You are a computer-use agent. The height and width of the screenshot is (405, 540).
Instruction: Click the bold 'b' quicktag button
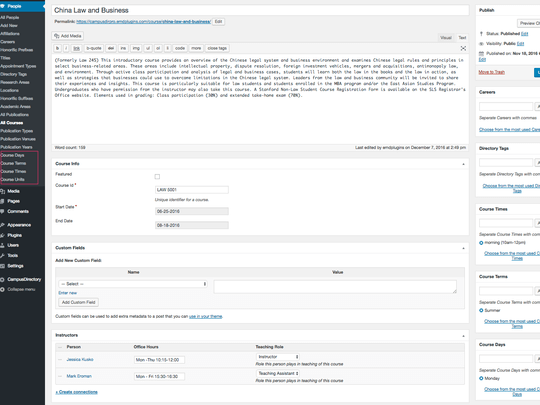[x=58, y=48]
